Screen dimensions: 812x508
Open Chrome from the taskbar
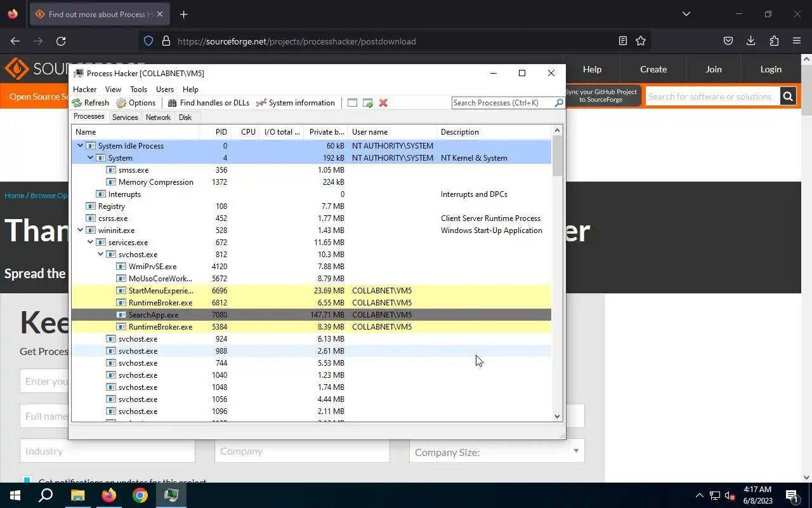(x=140, y=495)
